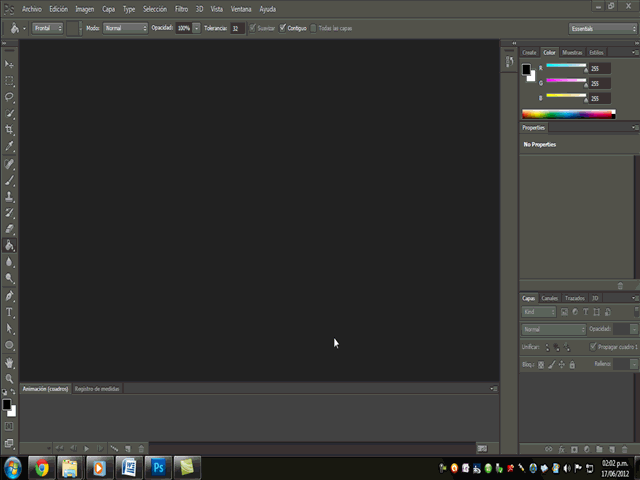The height and width of the screenshot is (480, 640).
Task: Select the Brush tool
Action: coord(9,180)
